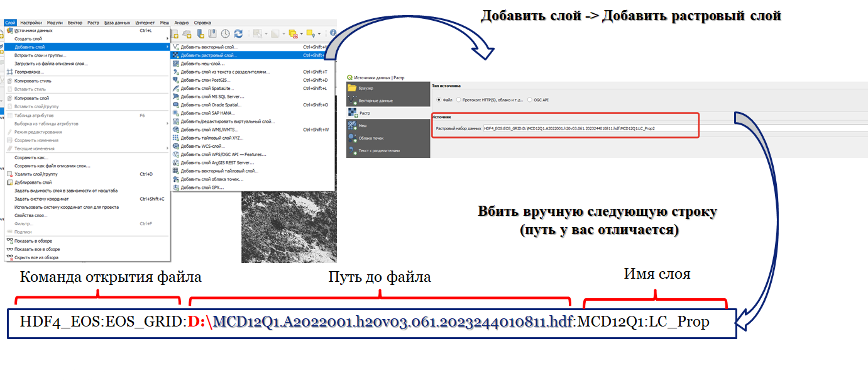Open the Растр menu in menu bar
Viewport: 868px width, 380px height.
tap(93, 23)
